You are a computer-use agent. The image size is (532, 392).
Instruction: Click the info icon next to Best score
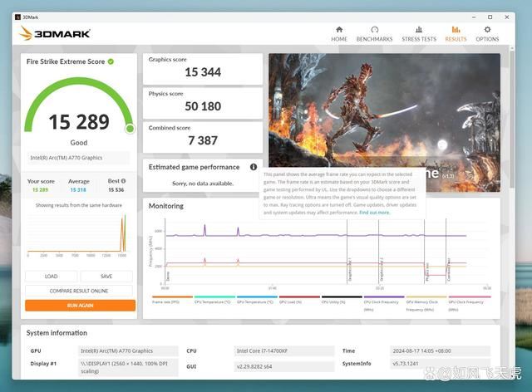[123, 180]
